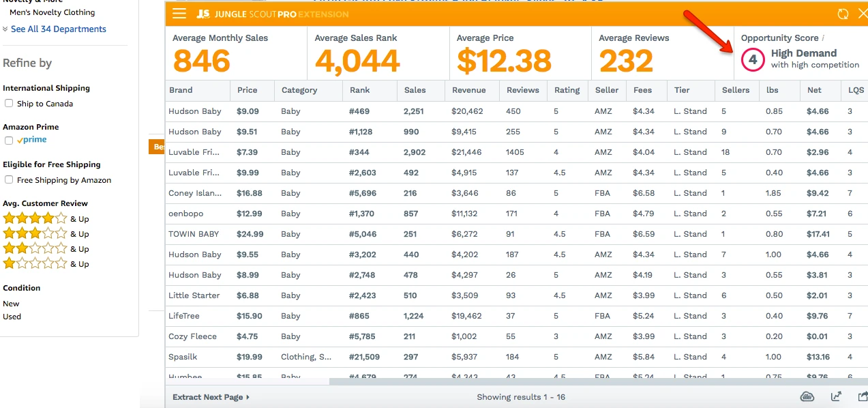Click the horizontal scrollbar under the table
This screenshot has height=408, width=868.
[x=599, y=382]
